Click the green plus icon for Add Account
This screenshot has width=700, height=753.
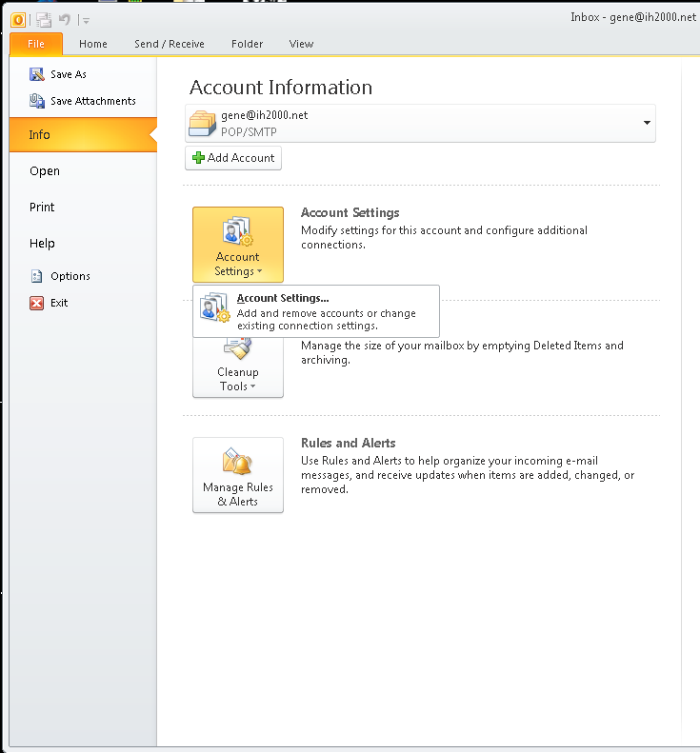[x=198, y=158]
